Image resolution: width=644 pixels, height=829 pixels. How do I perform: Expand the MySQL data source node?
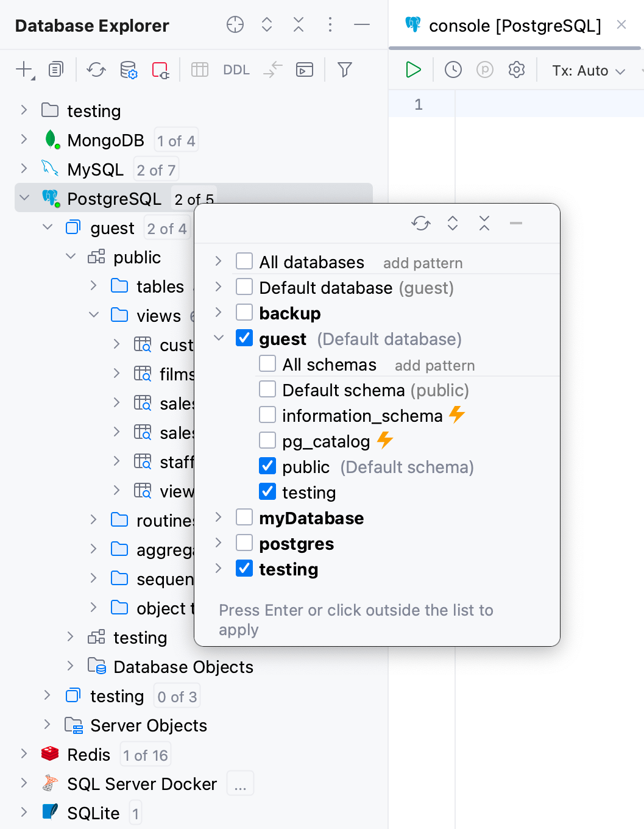[24, 168]
